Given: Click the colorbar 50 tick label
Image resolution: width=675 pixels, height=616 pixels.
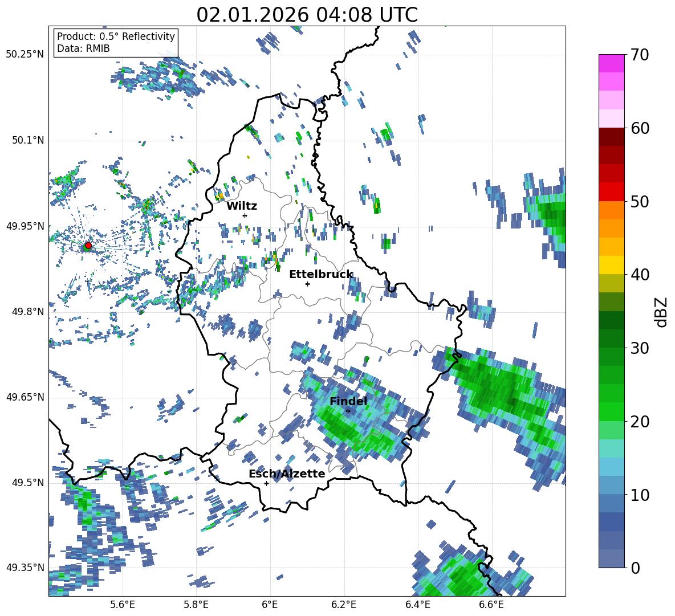Looking at the screenshot, I should point(640,201).
